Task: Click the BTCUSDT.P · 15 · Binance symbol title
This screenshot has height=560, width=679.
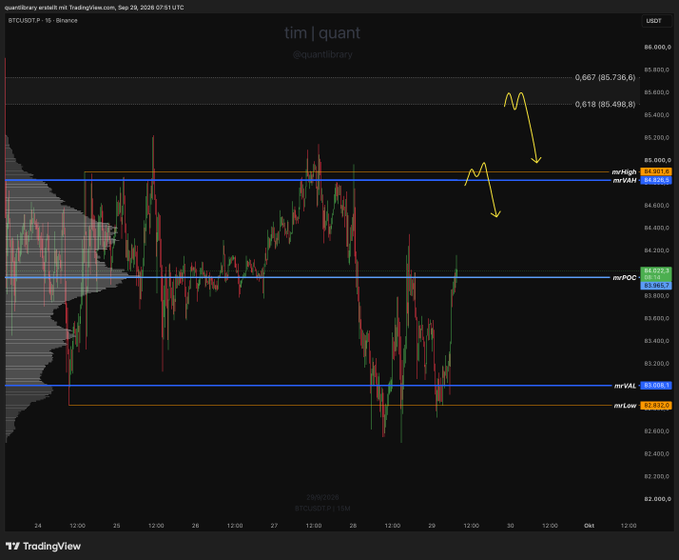Action: coord(42,20)
